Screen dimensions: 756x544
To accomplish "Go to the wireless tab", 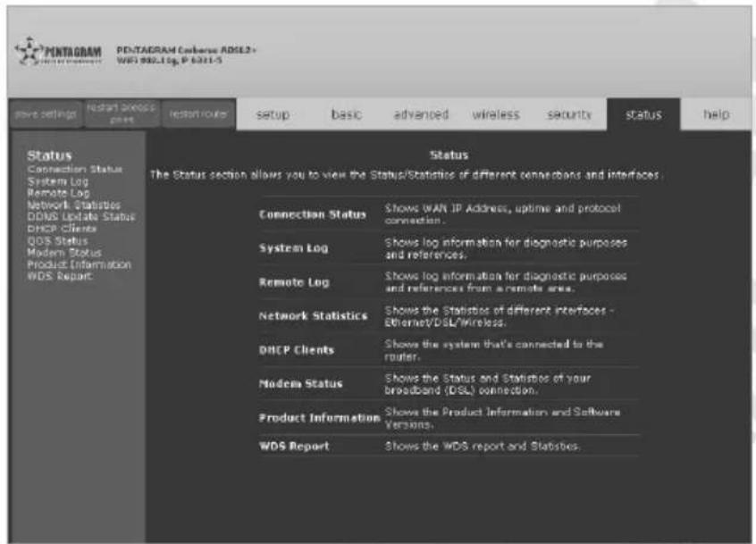I will [496, 114].
